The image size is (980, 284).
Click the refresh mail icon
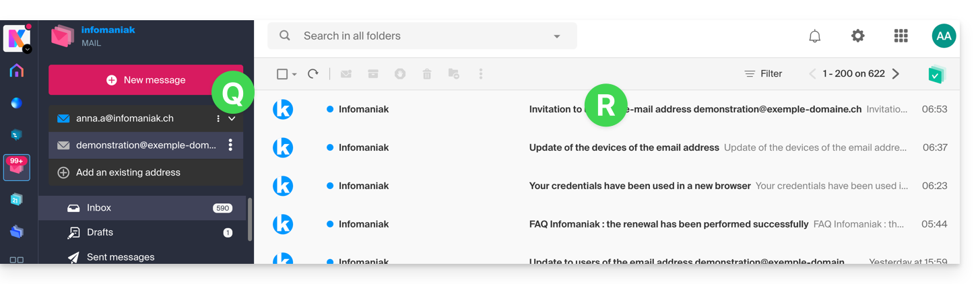[313, 74]
